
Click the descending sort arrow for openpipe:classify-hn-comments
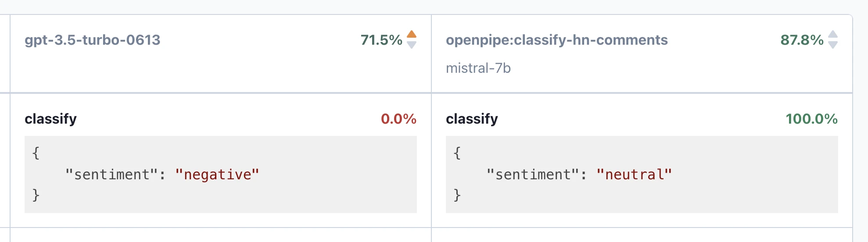(x=833, y=45)
